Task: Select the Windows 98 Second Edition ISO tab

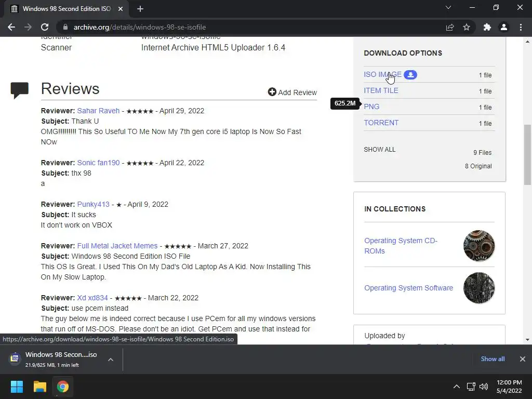Action: (x=66, y=9)
